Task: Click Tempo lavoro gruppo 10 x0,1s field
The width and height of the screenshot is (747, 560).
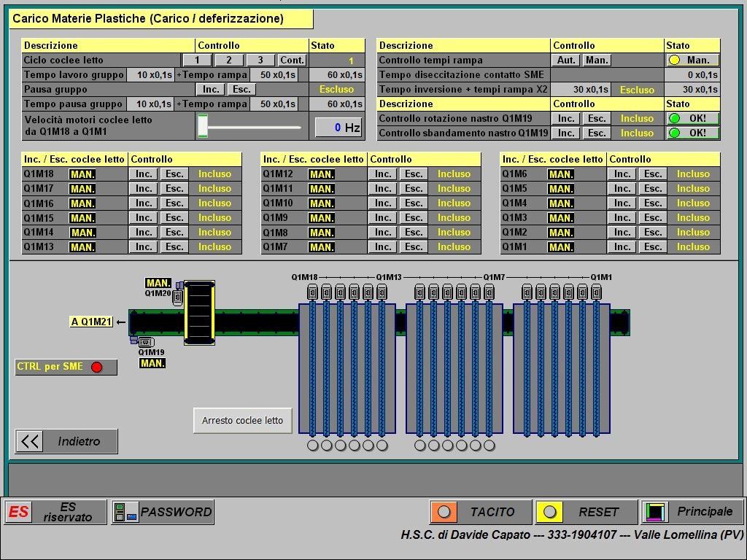Action: 151,75
